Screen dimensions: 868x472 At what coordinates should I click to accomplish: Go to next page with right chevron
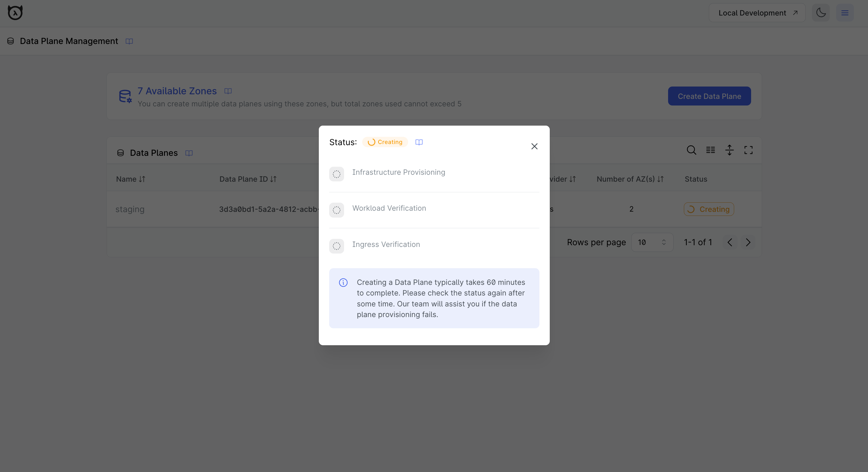(748, 242)
